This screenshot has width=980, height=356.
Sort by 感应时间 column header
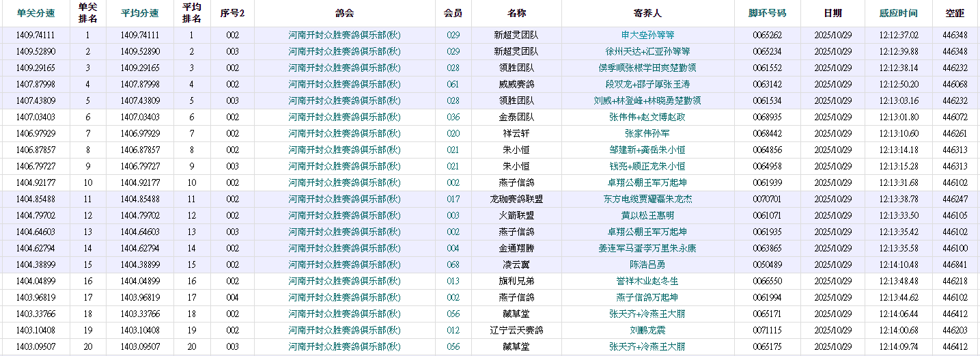[899, 13]
